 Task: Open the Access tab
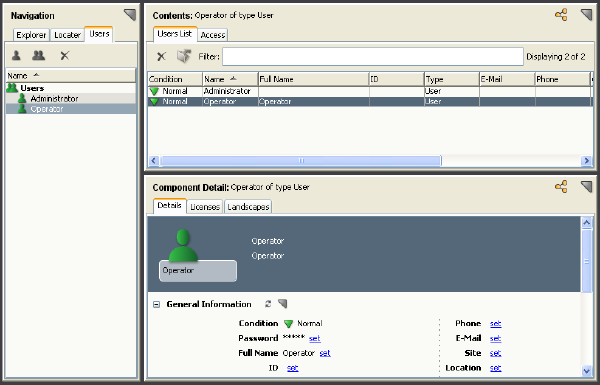coord(213,35)
